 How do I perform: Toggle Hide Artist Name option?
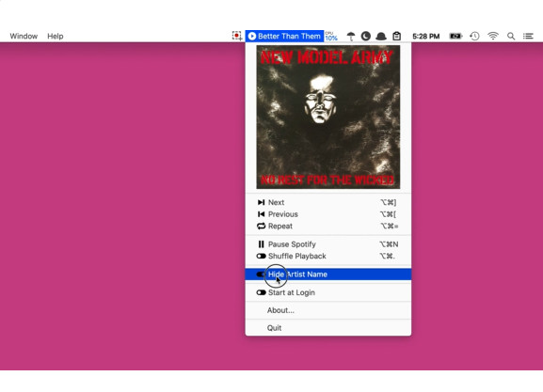pyautogui.click(x=327, y=274)
